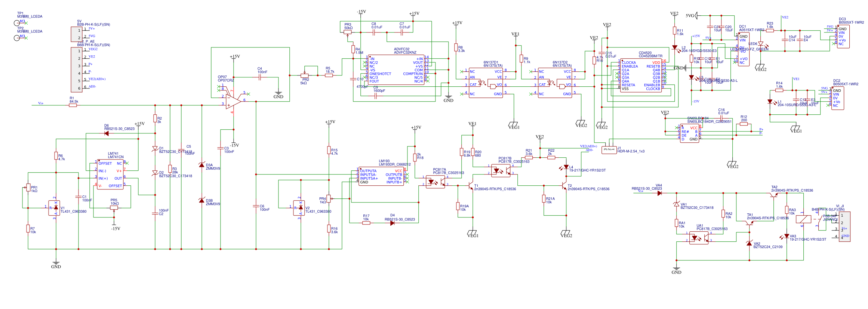The width and height of the screenshot is (868, 309).
Task: Select the VI_JI four-pin connector
Action: [x=845, y=227]
